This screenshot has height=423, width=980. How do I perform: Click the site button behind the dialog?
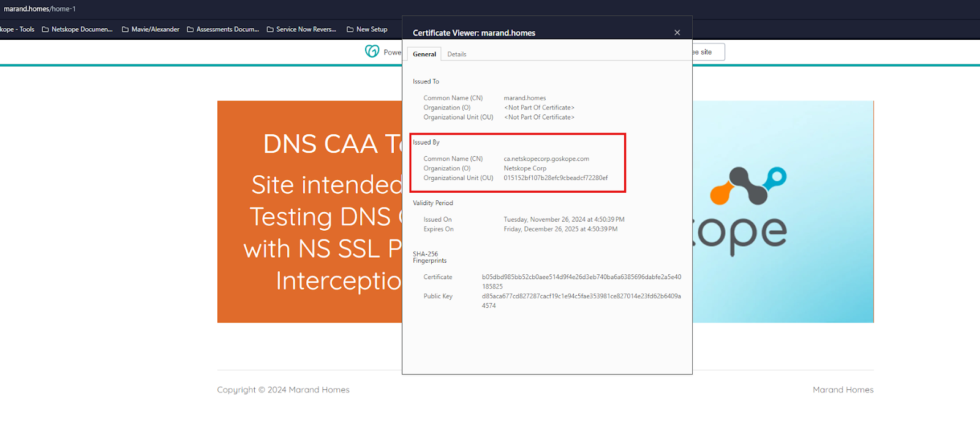(x=709, y=52)
